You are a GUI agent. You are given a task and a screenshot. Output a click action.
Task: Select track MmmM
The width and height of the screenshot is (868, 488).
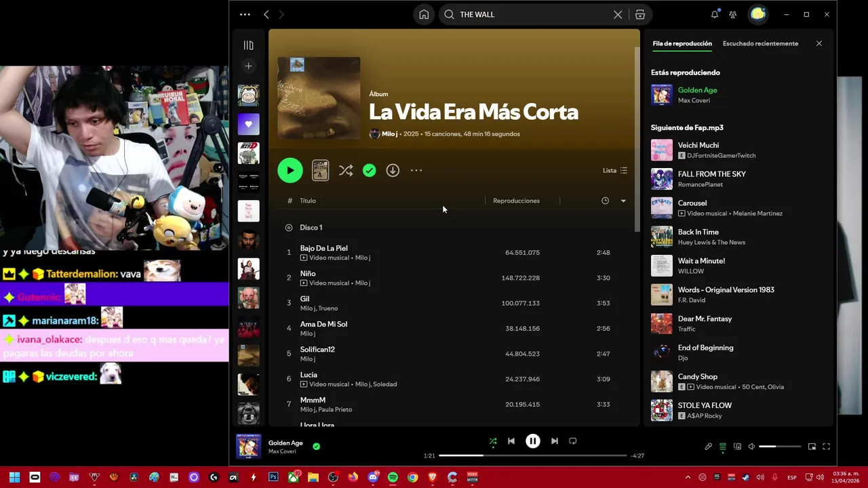pos(454,405)
